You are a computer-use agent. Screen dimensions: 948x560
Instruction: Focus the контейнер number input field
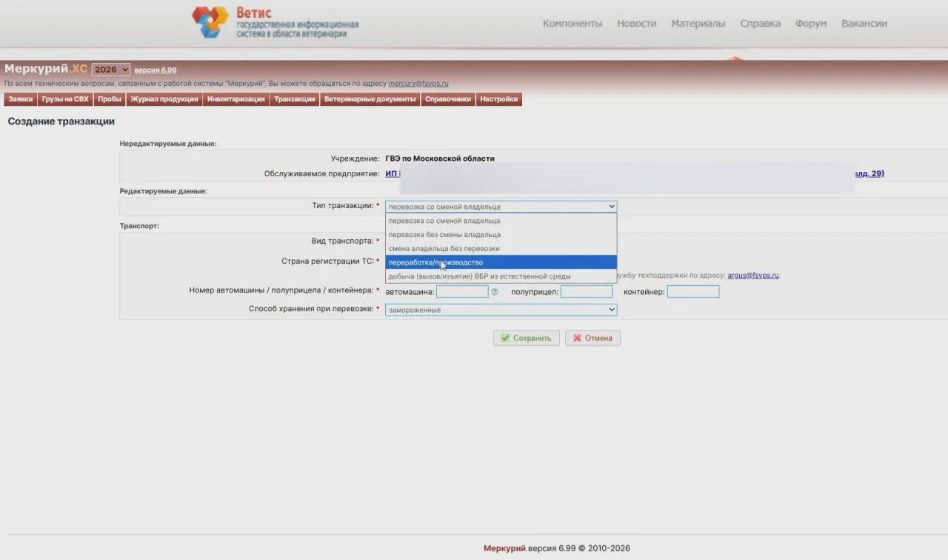click(693, 292)
